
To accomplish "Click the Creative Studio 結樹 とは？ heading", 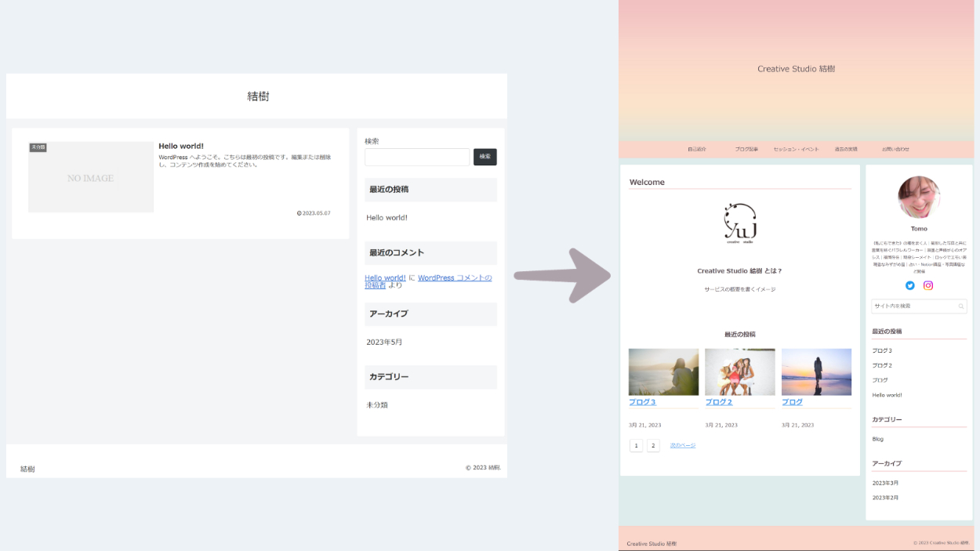I will click(x=739, y=271).
